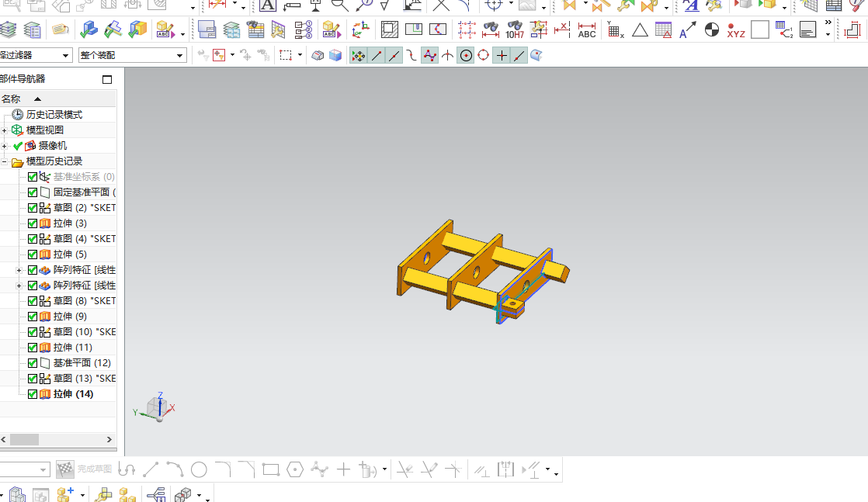Toggle the snap to midpoint line button
This screenshot has width=868, height=502.
coord(394,55)
